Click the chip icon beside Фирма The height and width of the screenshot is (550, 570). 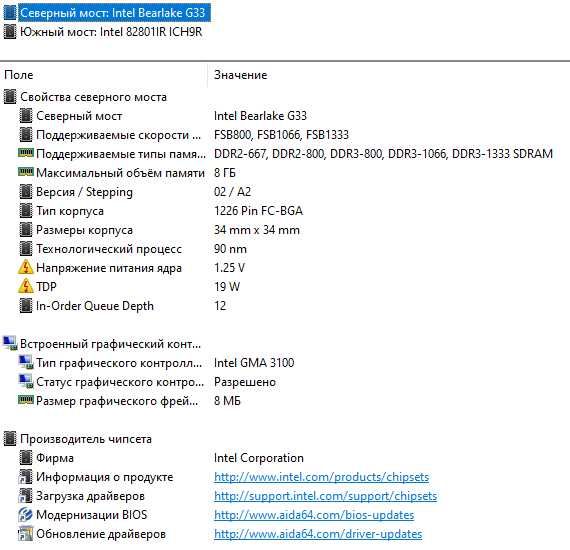26,457
